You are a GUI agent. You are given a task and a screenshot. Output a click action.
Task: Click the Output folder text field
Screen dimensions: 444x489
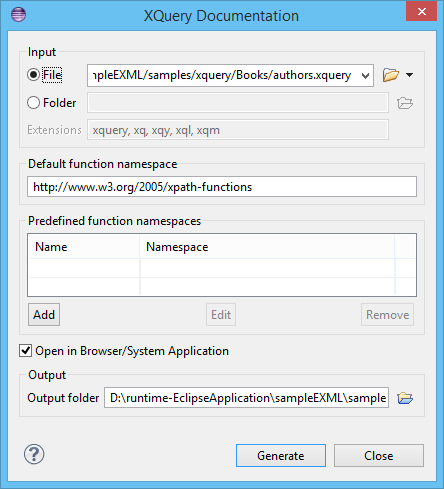click(246, 397)
